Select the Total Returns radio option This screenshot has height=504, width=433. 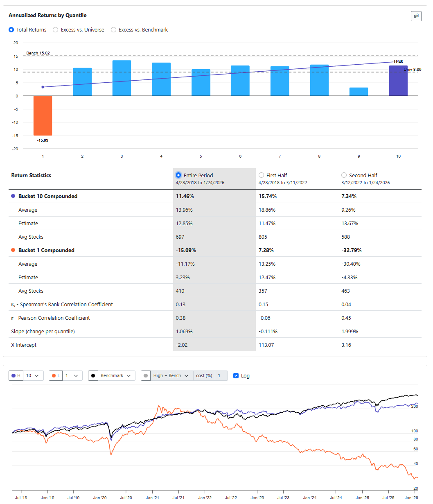tap(11, 30)
